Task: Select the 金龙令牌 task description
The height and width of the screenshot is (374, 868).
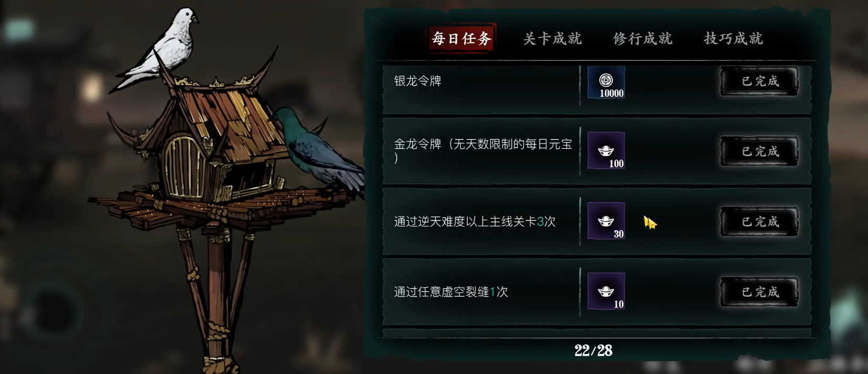Action: pos(483,150)
